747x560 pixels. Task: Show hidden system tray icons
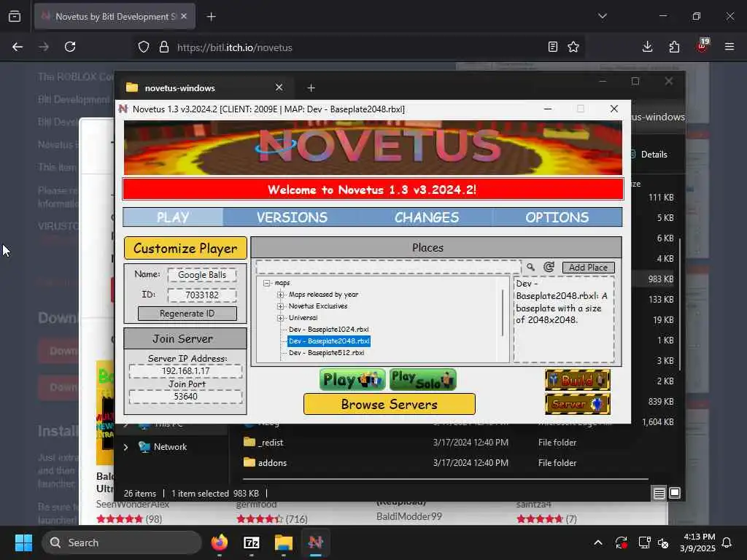598,542
